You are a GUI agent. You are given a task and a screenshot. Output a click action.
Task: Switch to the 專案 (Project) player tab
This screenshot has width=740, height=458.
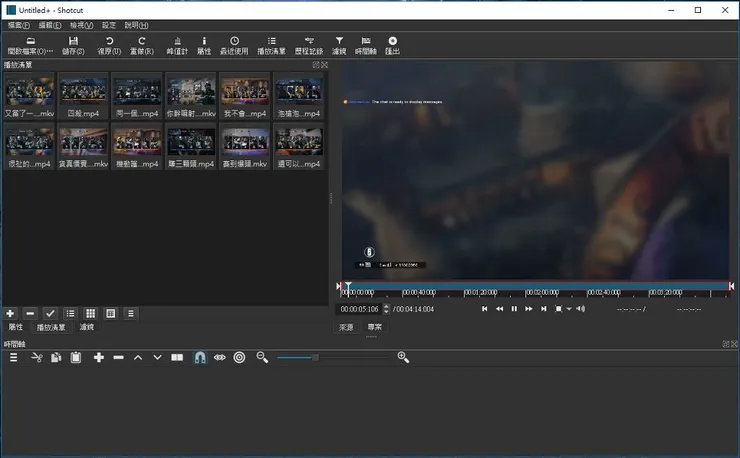point(374,327)
